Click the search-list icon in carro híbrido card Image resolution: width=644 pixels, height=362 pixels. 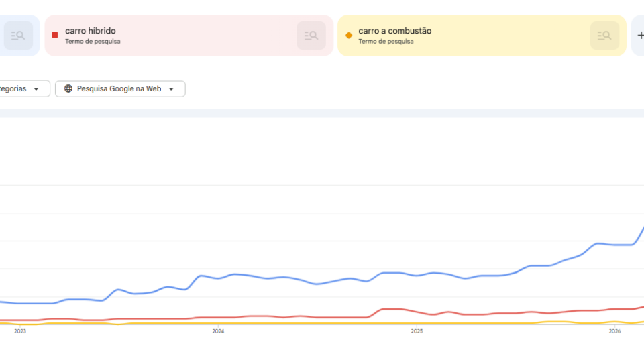click(x=311, y=36)
